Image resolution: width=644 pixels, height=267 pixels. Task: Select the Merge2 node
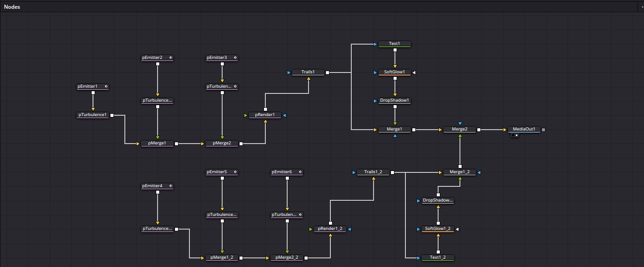pyautogui.click(x=459, y=130)
